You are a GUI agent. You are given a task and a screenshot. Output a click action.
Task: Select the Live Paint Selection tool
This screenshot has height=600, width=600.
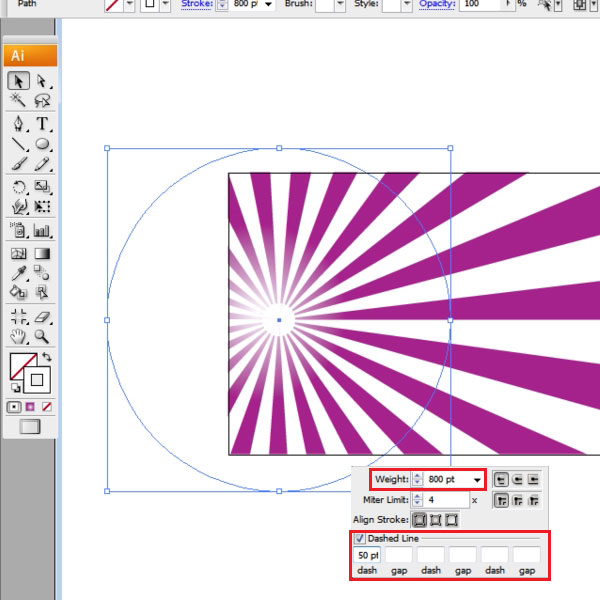(42, 292)
